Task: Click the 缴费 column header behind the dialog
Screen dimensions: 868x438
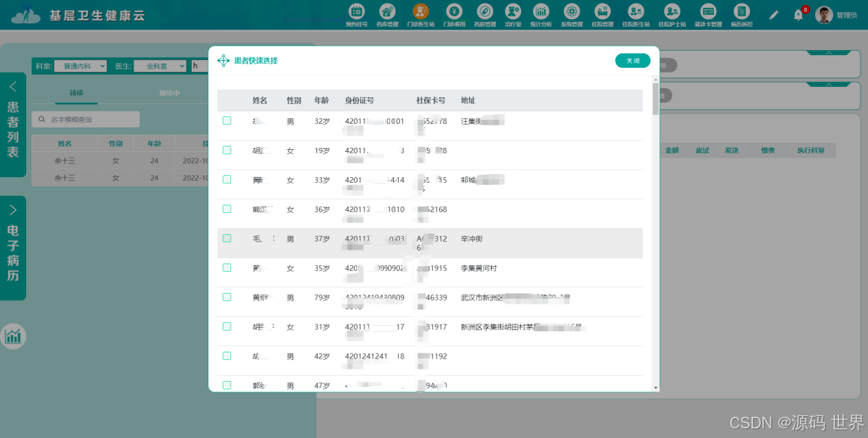Action: point(767,151)
